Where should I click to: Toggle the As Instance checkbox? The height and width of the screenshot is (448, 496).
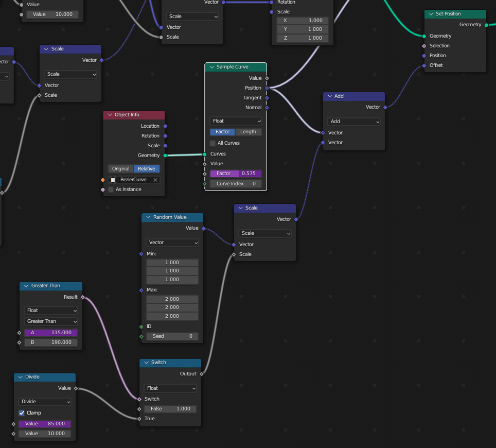111,189
